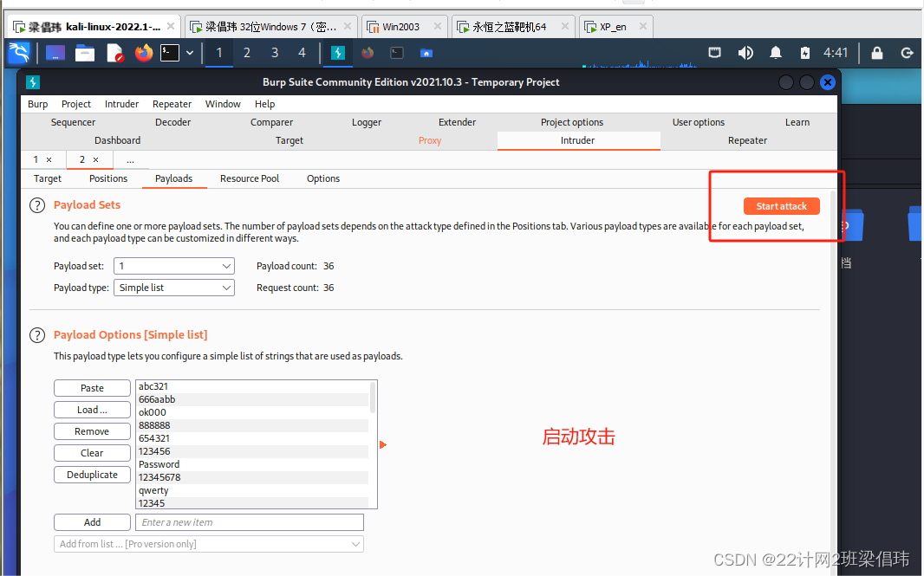Go to the Comparer tab
Screen dimensions: 924x576
click(271, 122)
